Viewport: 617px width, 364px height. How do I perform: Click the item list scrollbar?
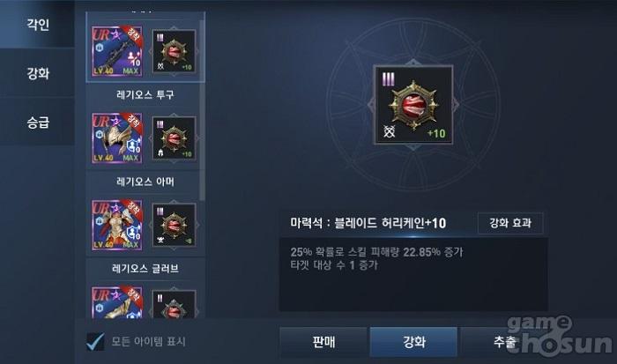click(202, 108)
